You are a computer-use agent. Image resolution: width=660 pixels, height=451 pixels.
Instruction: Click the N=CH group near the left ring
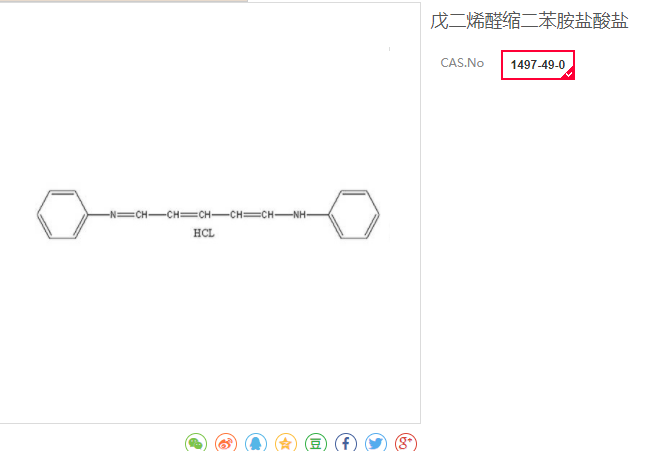(x=128, y=215)
